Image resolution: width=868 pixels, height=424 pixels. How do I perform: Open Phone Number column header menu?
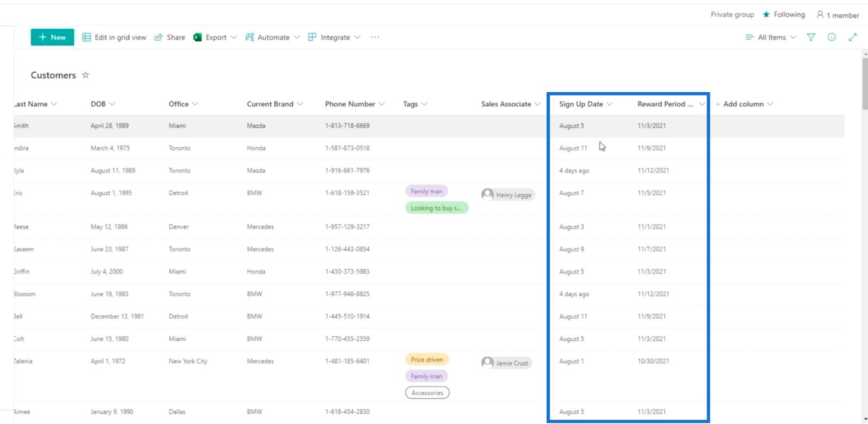point(355,104)
